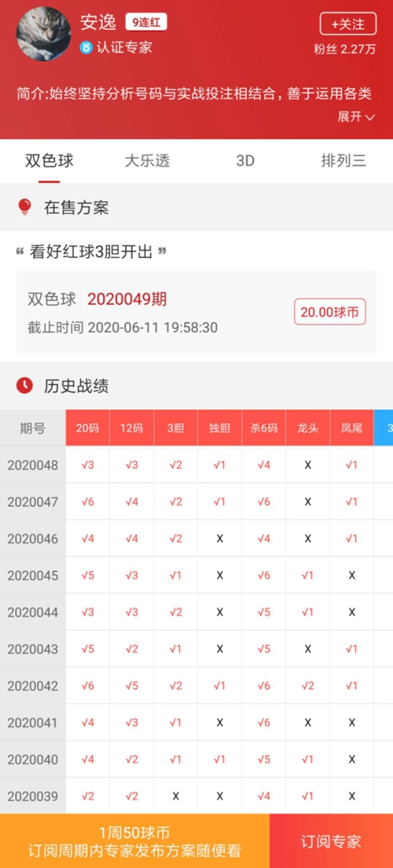Expand the intro with 展开 chevron

point(357,117)
